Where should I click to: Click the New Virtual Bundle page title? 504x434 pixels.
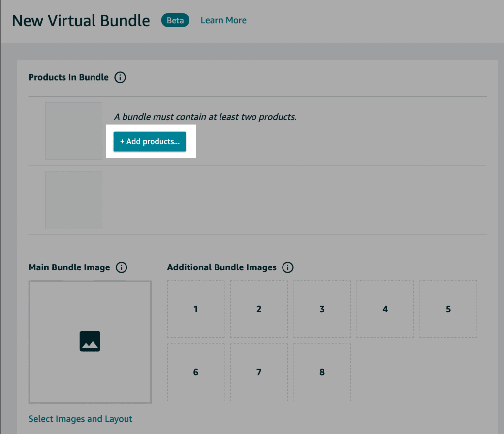(81, 20)
